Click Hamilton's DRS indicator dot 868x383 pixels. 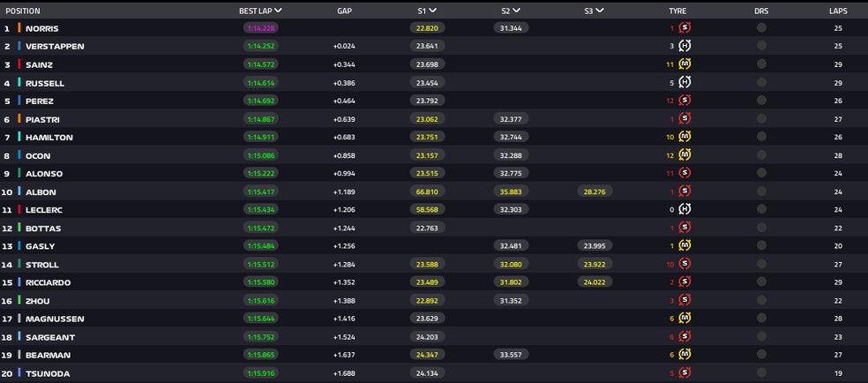click(x=762, y=137)
